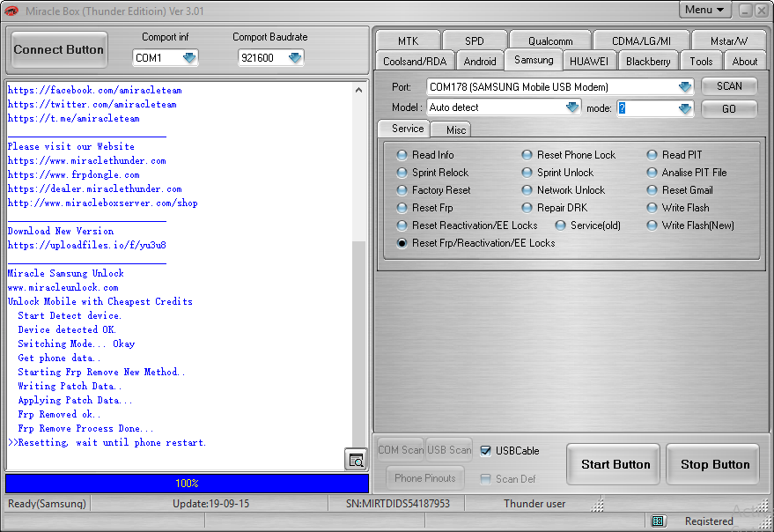Open the Comport inf COM1 dropdown

[189, 58]
